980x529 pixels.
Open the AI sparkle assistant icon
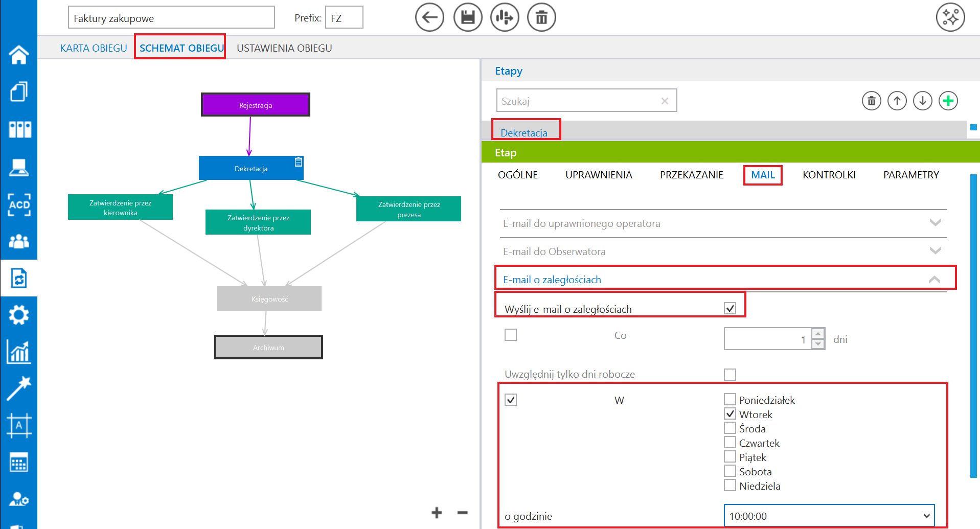pyautogui.click(x=950, y=17)
